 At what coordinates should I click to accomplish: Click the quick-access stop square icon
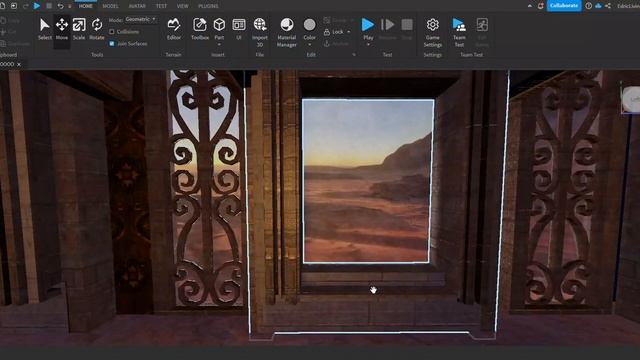point(49,6)
